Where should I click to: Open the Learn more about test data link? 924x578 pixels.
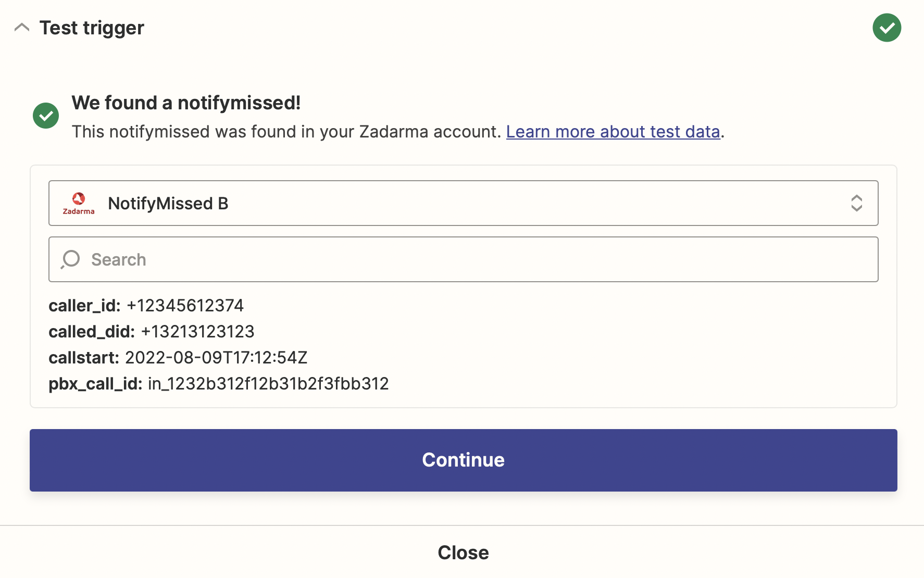(613, 132)
